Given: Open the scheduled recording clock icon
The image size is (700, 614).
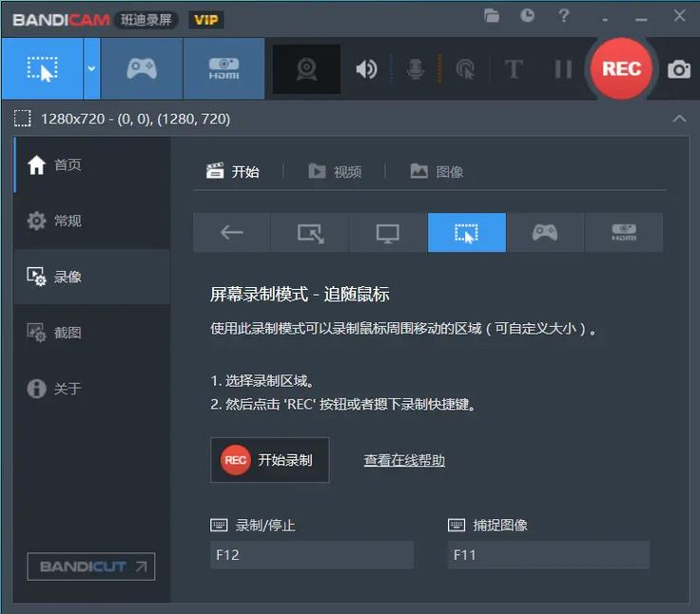Looking at the screenshot, I should 527,16.
